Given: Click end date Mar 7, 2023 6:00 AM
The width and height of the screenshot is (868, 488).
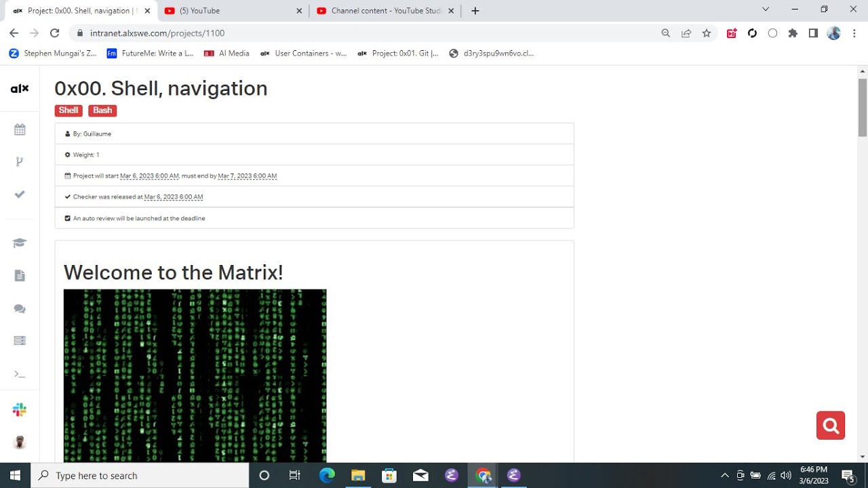Looking at the screenshot, I should pos(248,176).
